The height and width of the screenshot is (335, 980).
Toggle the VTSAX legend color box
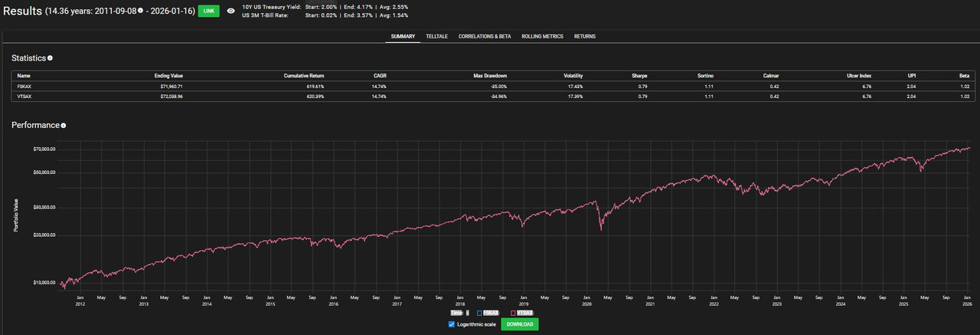pyautogui.click(x=514, y=313)
